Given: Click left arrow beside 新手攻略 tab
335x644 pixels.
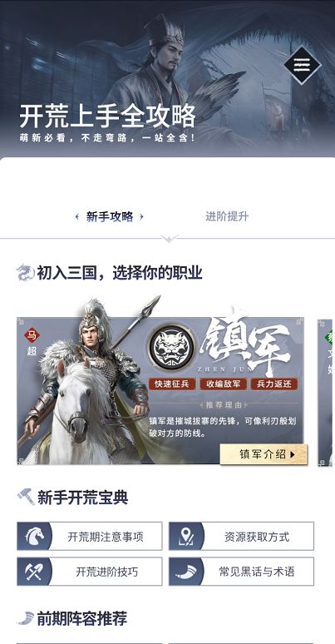Looking at the screenshot, I should [x=77, y=216].
